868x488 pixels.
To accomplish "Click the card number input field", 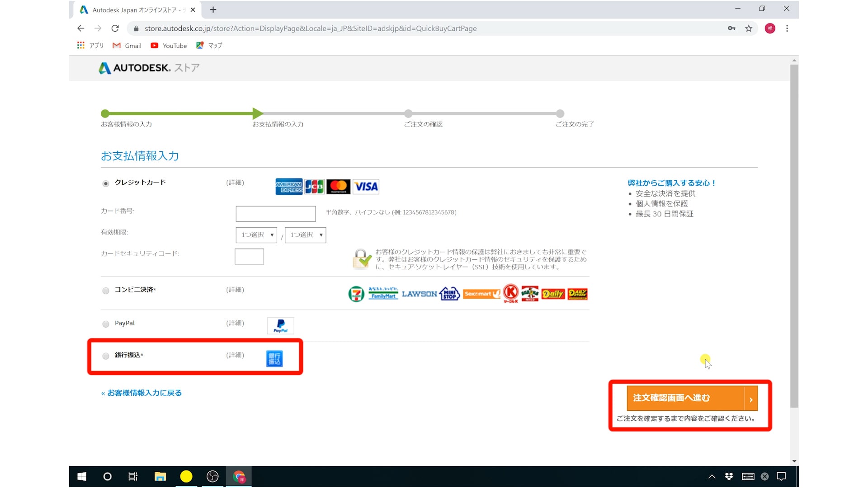I will [x=276, y=214].
